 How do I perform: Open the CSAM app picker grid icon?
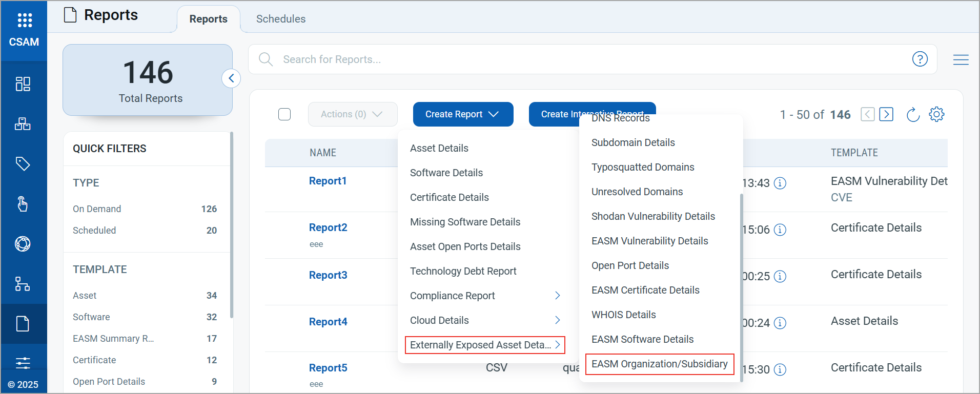click(x=24, y=20)
